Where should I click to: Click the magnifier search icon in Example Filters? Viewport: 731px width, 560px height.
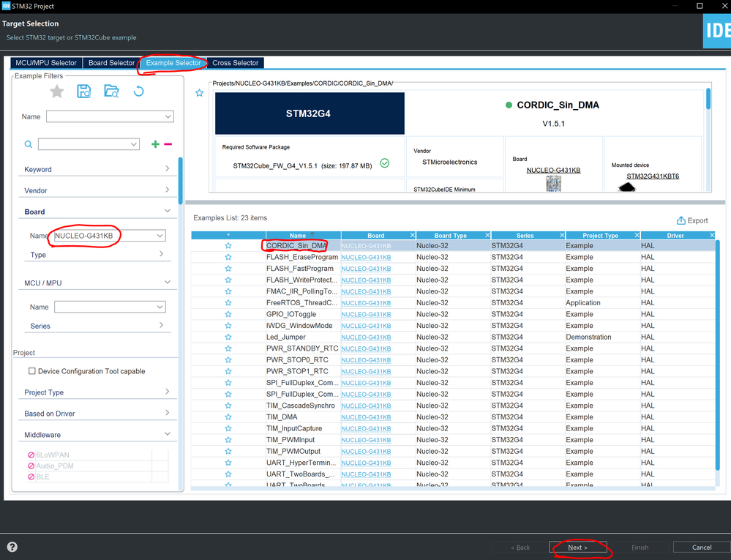coord(29,144)
